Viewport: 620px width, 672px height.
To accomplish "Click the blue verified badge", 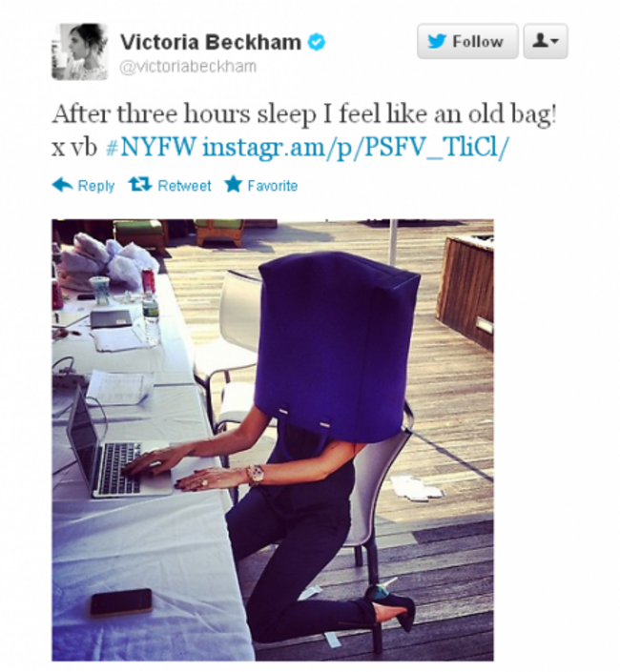I will pyautogui.click(x=317, y=42).
